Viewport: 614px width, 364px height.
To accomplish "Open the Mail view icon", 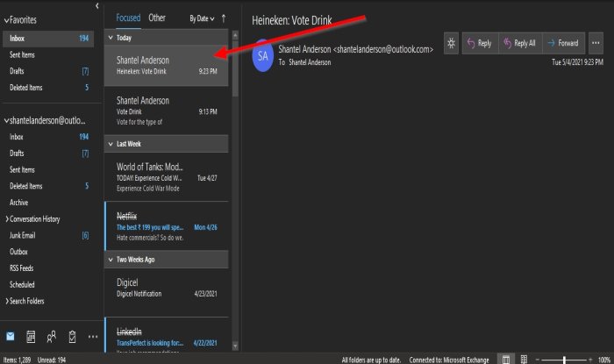I will click(x=11, y=336).
